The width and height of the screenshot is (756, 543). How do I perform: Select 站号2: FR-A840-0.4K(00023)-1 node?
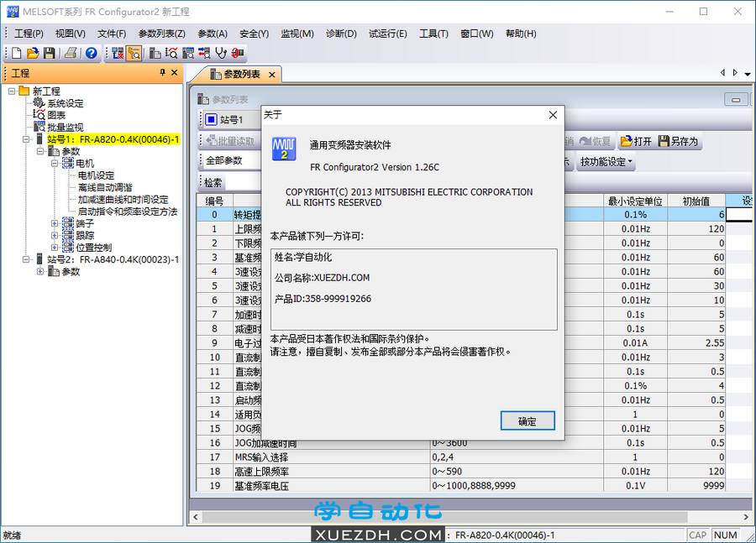113,259
